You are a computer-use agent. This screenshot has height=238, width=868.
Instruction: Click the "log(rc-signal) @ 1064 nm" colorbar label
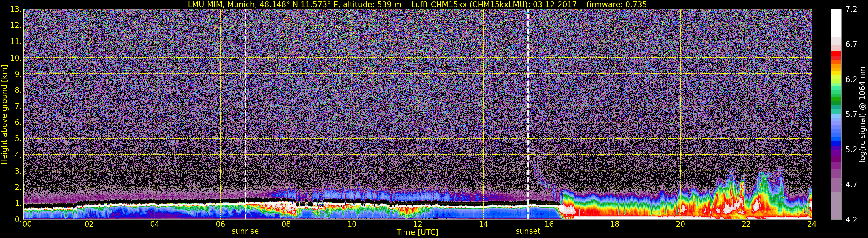tap(862, 114)
